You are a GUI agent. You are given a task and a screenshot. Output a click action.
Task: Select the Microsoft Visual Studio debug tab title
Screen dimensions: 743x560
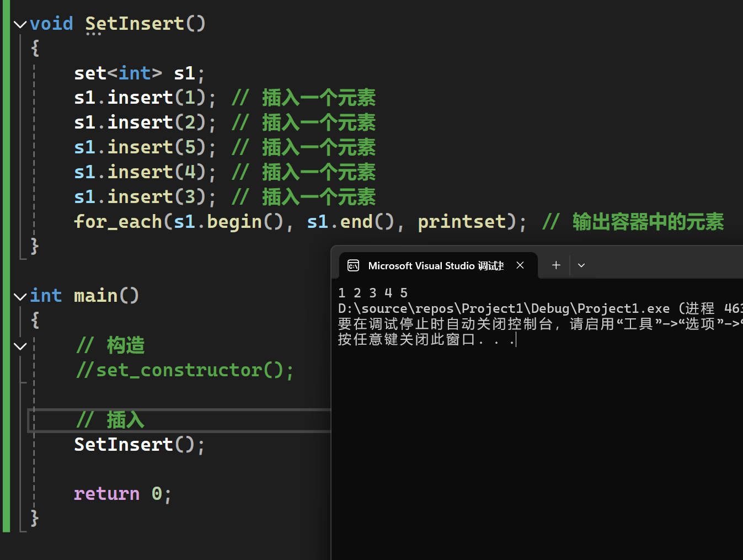point(435,266)
